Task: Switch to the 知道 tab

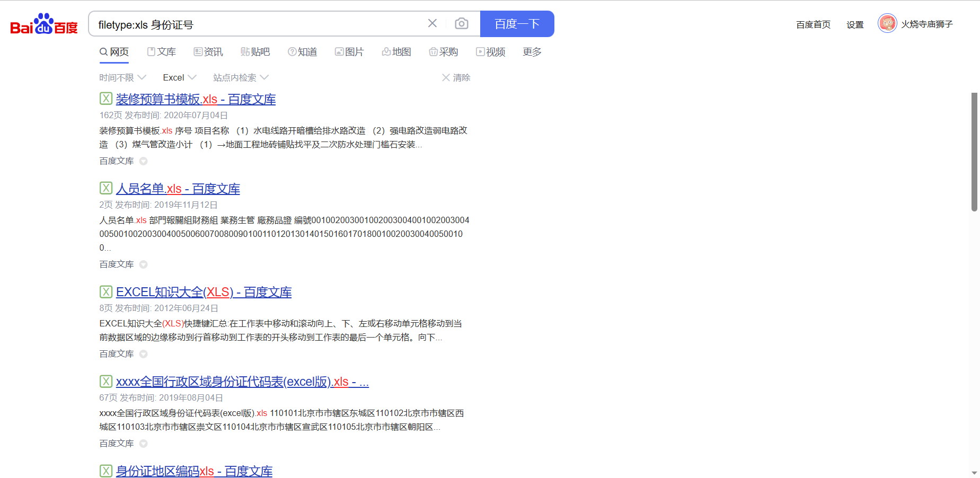Action: point(303,52)
